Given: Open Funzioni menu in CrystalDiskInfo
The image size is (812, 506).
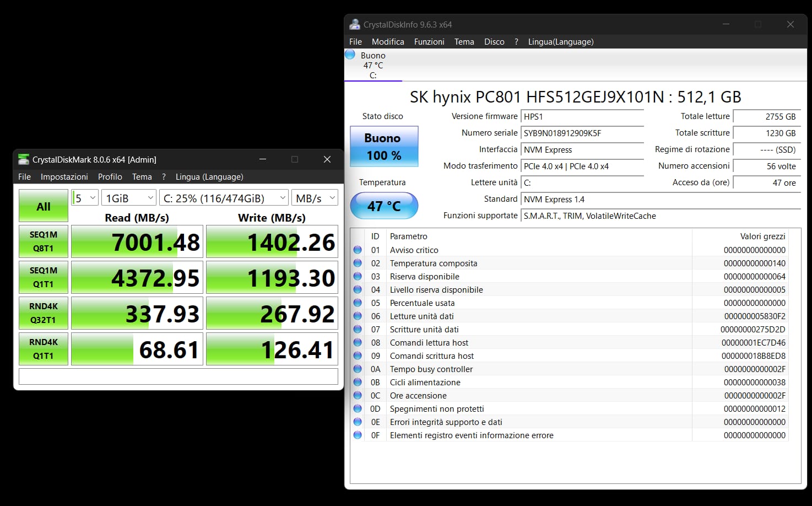Looking at the screenshot, I should point(429,41).
